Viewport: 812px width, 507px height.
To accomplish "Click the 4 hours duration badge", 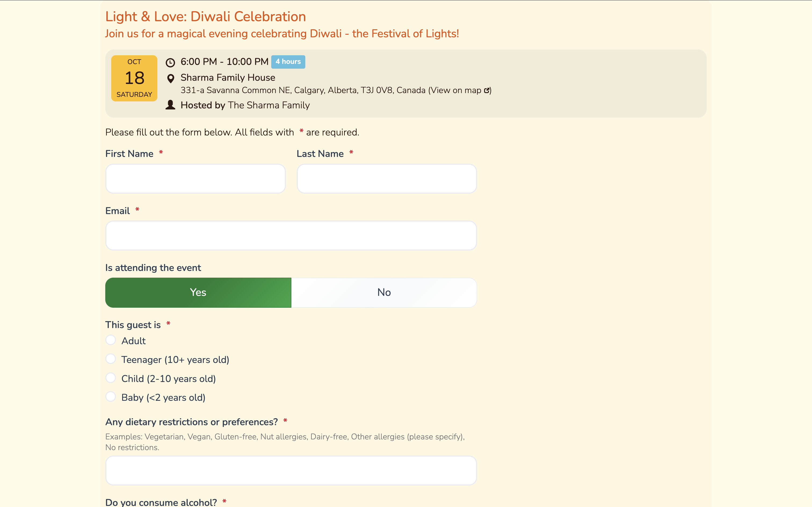I will pos(288,62).
